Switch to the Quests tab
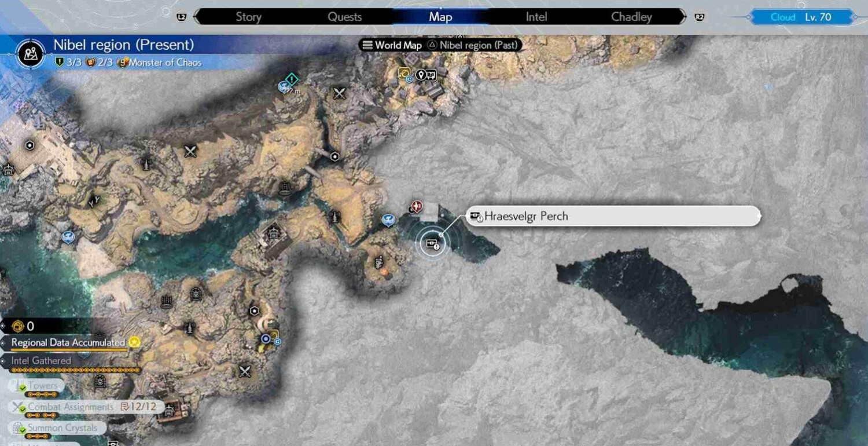This screenshot has width=868, height=446. tap(344, 17)
